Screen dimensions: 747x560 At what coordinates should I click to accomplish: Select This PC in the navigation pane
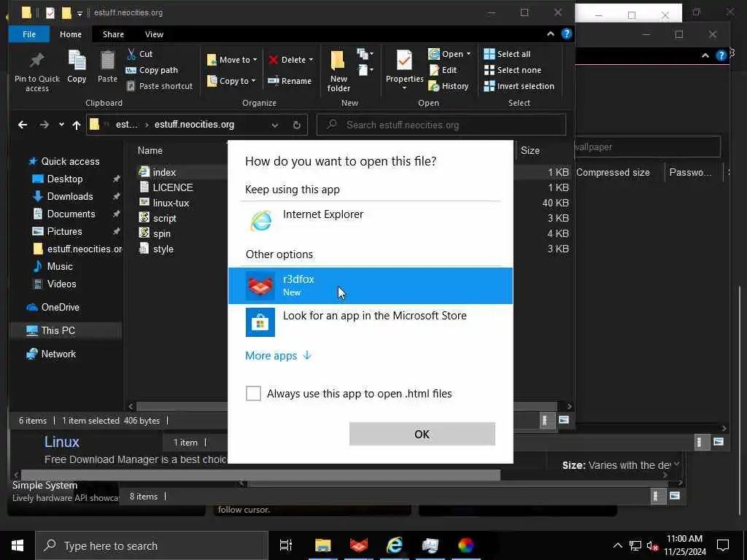coord(58,330)
